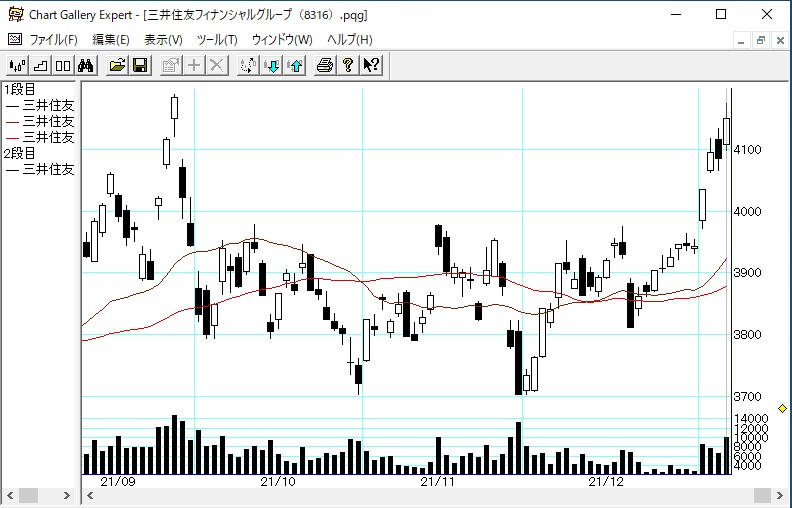Restore the inner chart document window
792x508 pixels.
760,40
